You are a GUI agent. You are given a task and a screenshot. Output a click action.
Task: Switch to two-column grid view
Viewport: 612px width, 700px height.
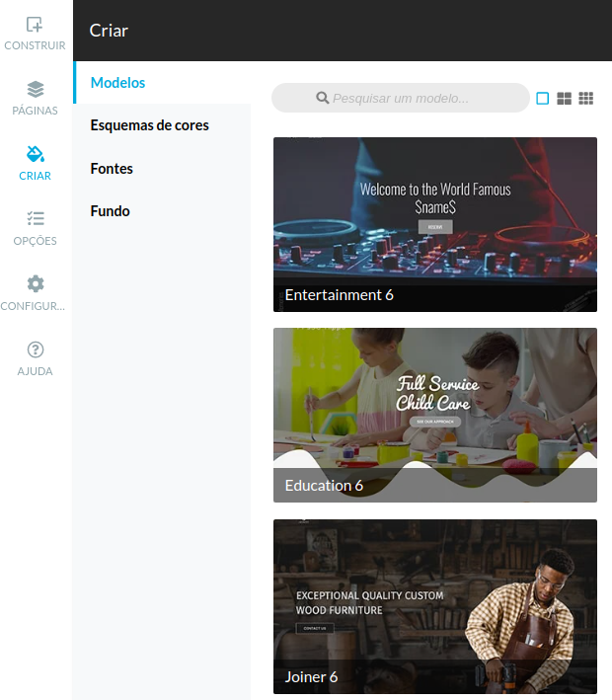(565, 99)
